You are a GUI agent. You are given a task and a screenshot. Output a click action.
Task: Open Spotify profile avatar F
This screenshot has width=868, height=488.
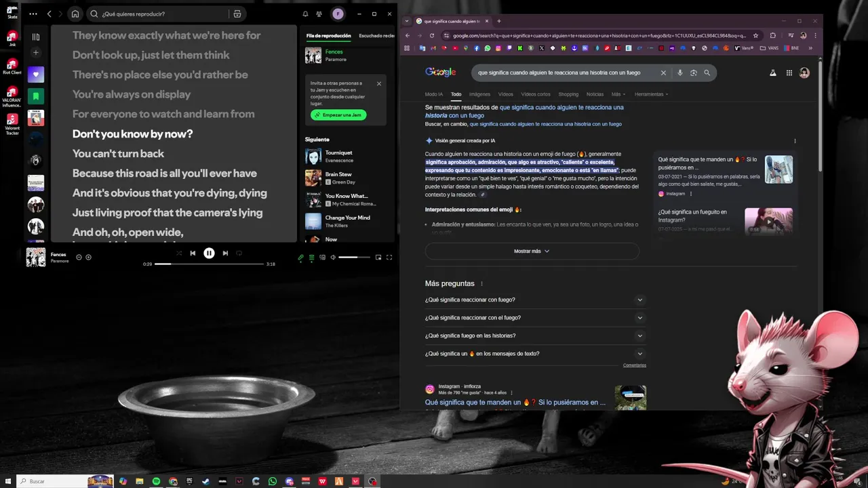[x=338, y=14]
